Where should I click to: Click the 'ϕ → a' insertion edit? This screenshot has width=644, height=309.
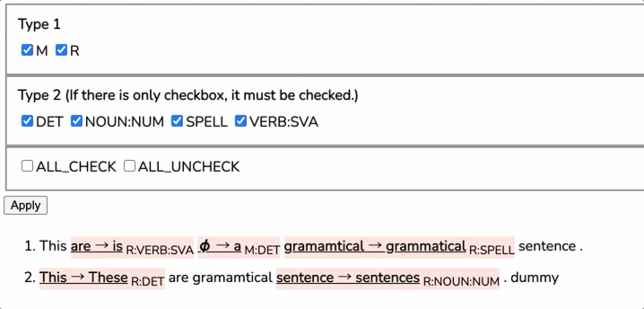[219, 246]
